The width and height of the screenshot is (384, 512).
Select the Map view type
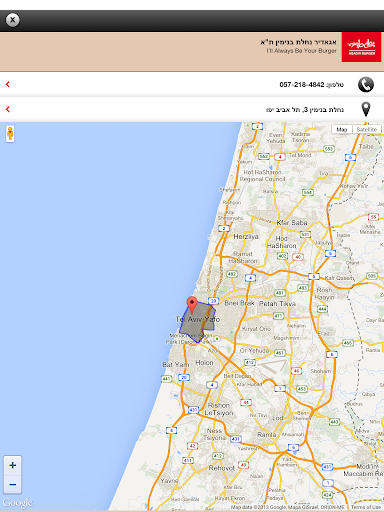click(x=342, y=129)
